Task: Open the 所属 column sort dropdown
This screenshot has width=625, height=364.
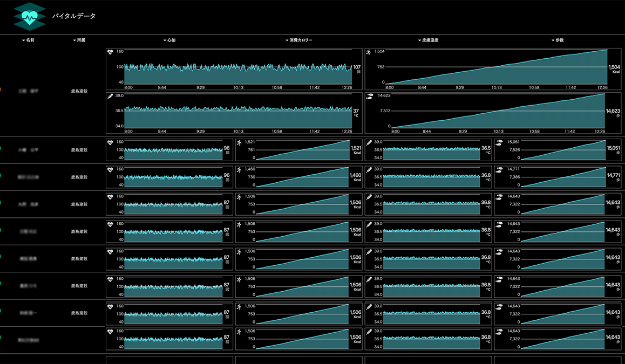Action: click(79, 40)
